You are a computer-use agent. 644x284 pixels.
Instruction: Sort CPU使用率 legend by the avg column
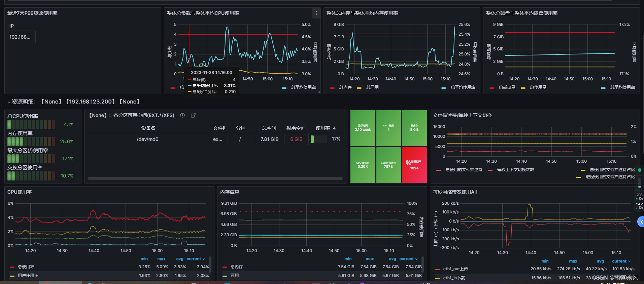[180, 259]
